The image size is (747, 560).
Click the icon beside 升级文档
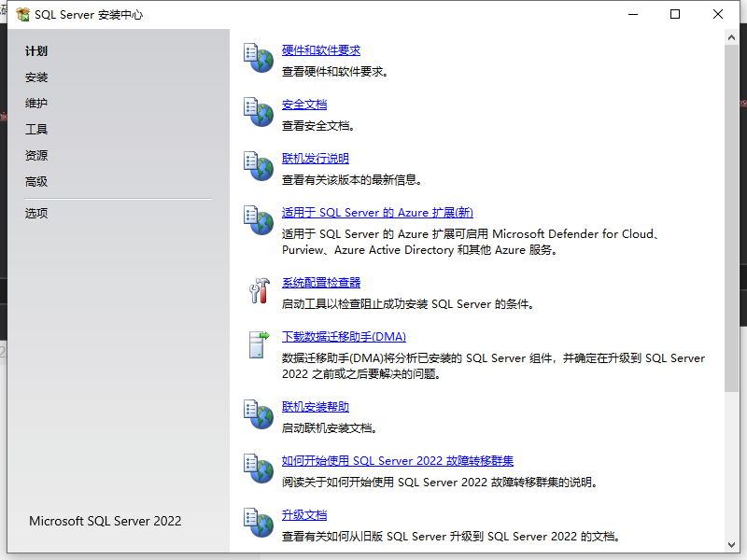tap(259, 523)
